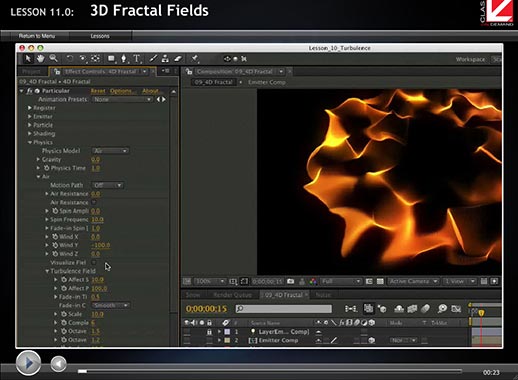Image resolution: width=518 pixels, height=380 pixels.
Task: Select the Clone Stamp tool
Action: [x=165, y=59]
